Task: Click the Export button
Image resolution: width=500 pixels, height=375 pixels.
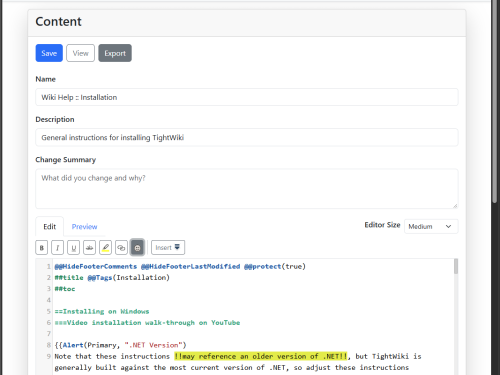Action: 115,53
